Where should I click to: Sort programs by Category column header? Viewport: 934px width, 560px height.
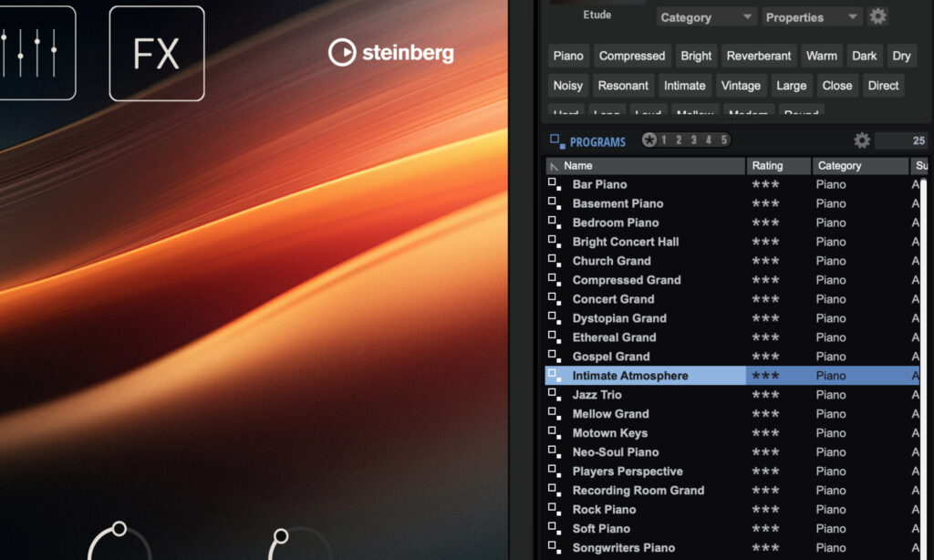[x=860, y=166]
